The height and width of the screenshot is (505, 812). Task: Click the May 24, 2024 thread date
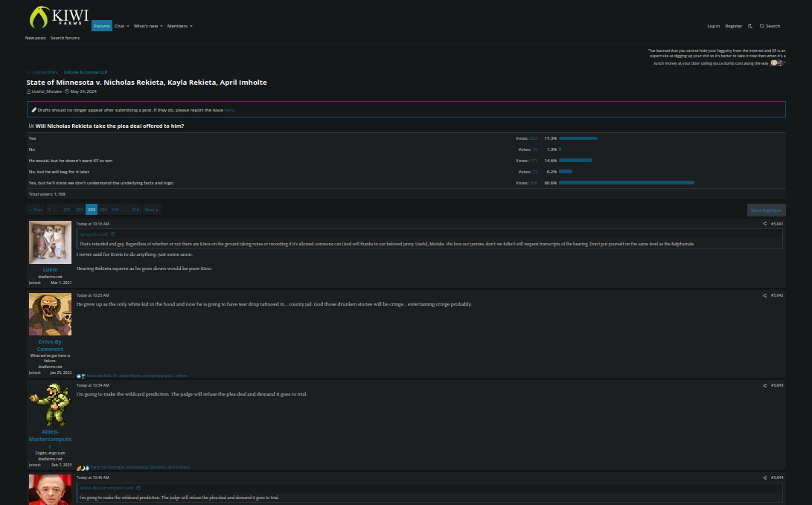click(x=83, y=91)
